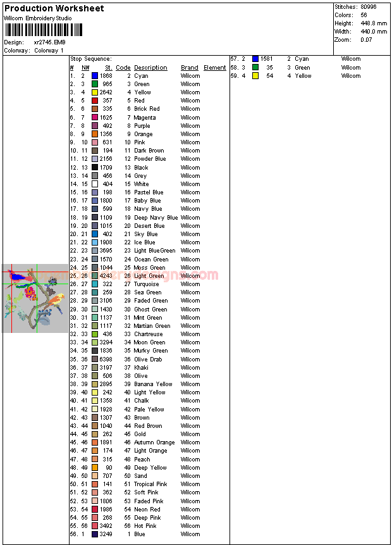Click stitch count 1581 in row 57
Image resolution: width=392 pixels, height=545 pixels.
pyautogui.click(x=267, y=59)
